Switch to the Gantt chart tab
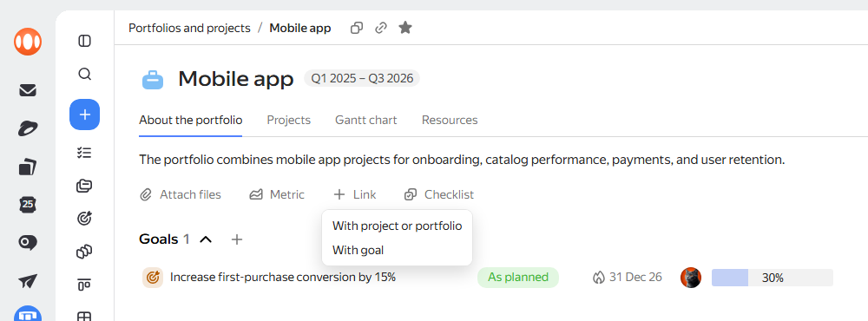 point(366,120)
